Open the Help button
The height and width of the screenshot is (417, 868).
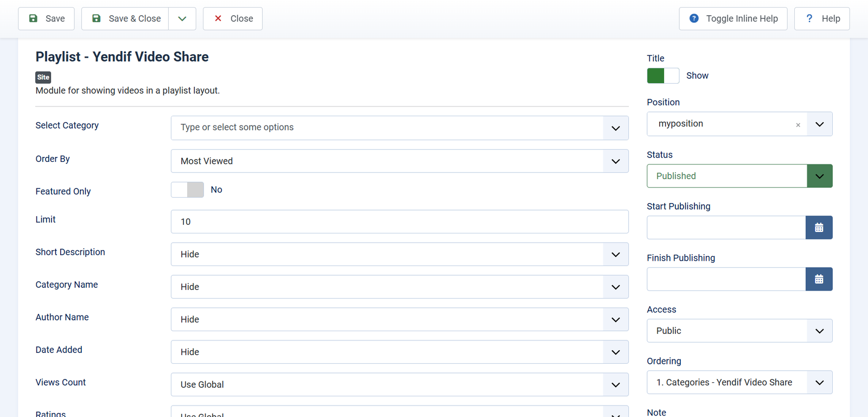click(822, 18)
